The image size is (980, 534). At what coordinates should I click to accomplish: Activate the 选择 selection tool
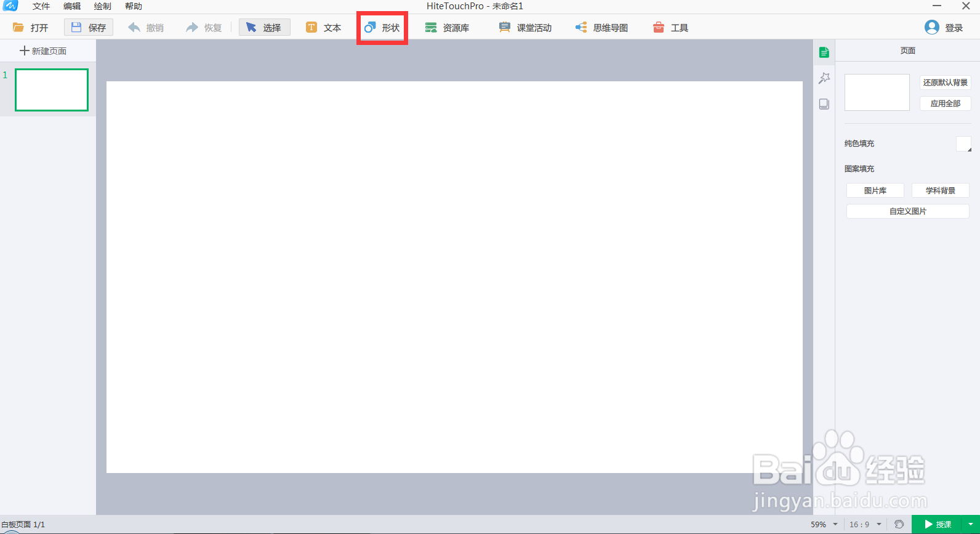tap(265, 28)
